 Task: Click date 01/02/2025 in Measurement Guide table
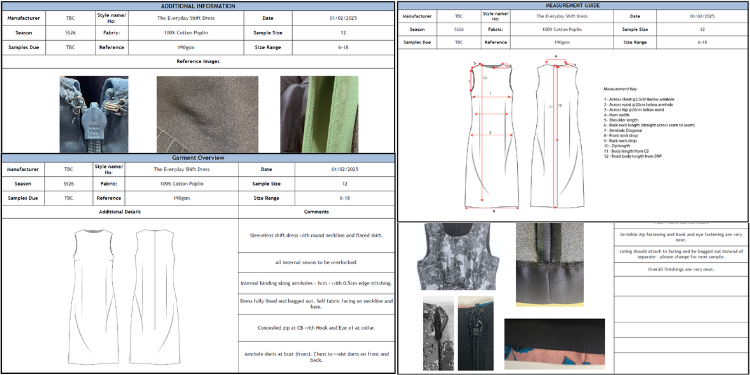702,16
